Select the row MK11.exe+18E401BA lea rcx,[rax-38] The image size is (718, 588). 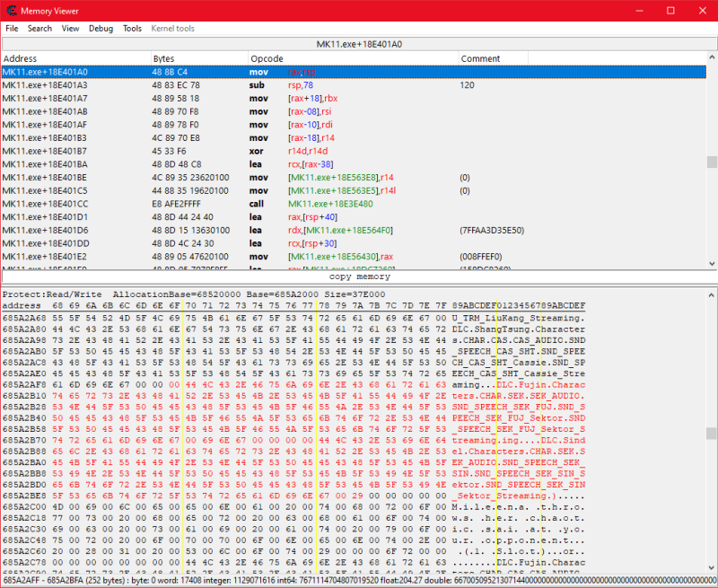pos(354,164)
